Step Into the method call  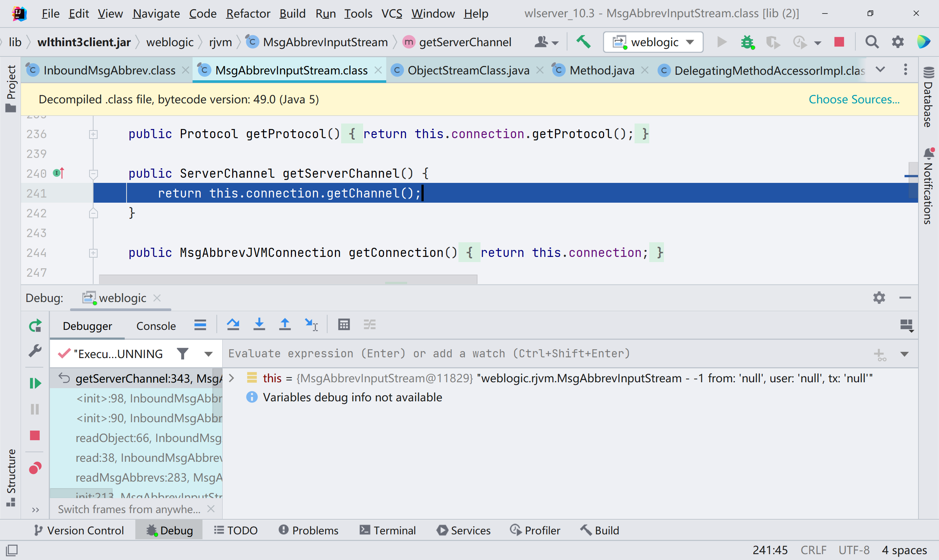point(259,324)
